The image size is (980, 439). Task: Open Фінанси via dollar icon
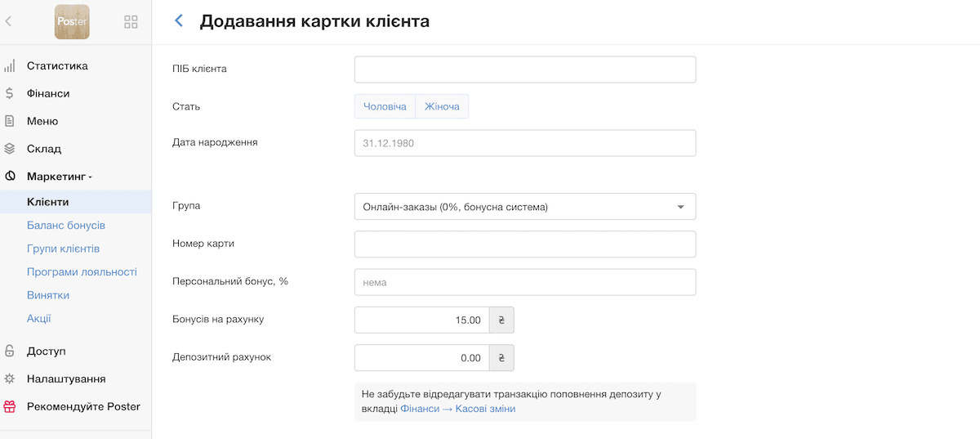click(10, 94)
